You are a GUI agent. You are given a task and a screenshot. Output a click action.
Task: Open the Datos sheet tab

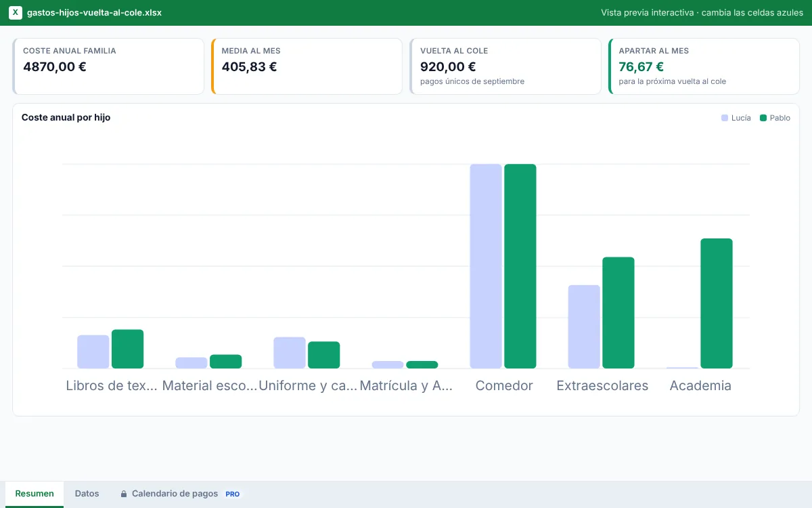(87, 494)
